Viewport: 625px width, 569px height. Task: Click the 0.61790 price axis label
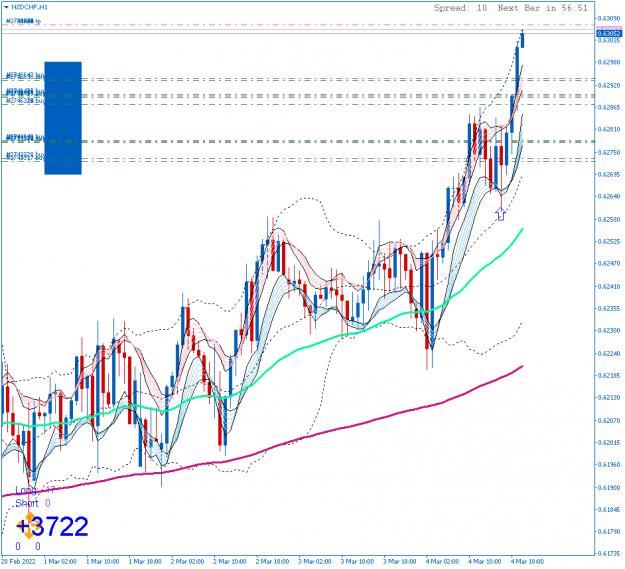pos(609,532)
